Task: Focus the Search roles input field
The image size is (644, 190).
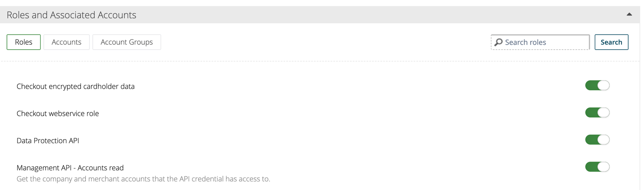Action: (x=540, y=42)
